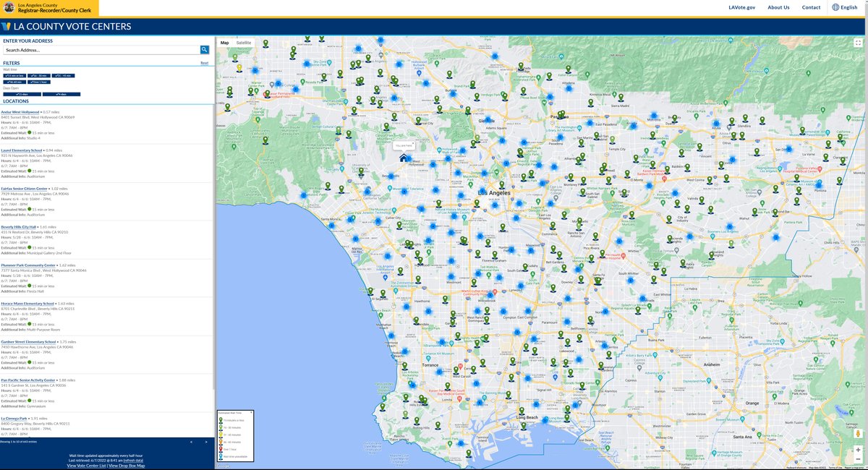This screenshot has height=470, width=868.
Task: Click the 'Showing 1 to 10' entries text
Action: (x=18, y=442)
